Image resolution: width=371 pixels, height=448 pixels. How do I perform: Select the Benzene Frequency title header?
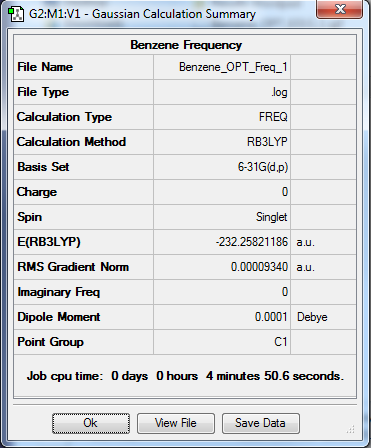186,45
